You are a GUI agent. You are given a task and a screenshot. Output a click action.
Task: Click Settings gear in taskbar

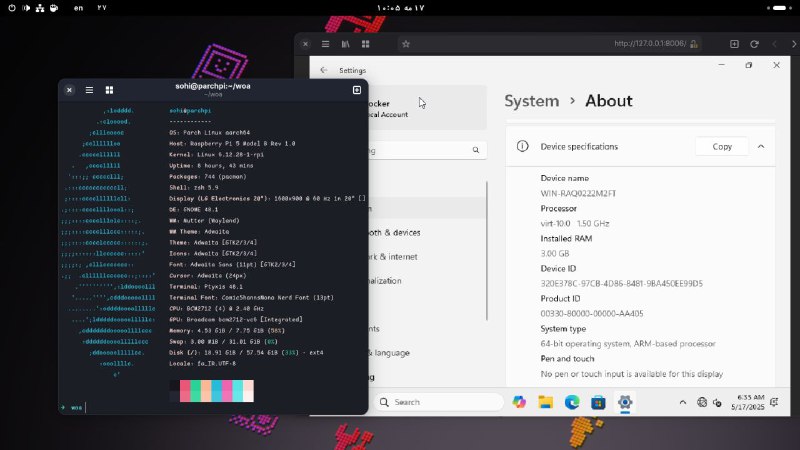pyautogui.click(x=625, y=402)
